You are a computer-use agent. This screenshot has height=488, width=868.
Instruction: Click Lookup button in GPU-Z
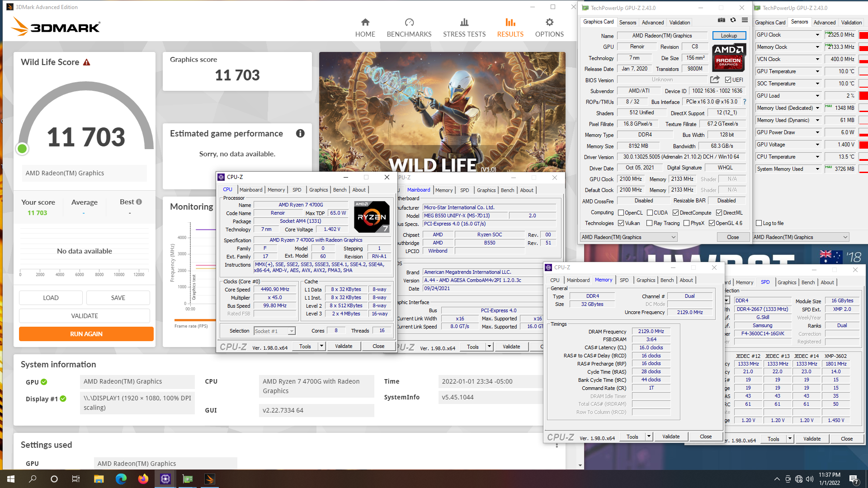pos(729,36)
